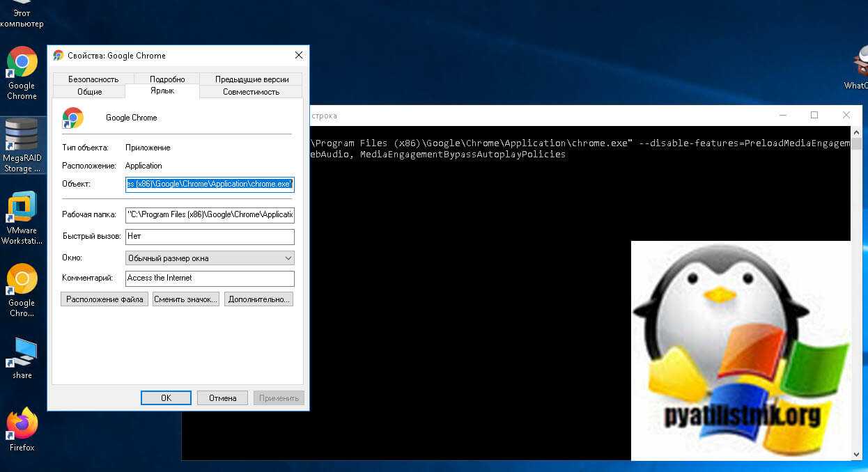Switch to the Безопасность tab
Viewport: 868px width, 472px height.
(93, 79)
